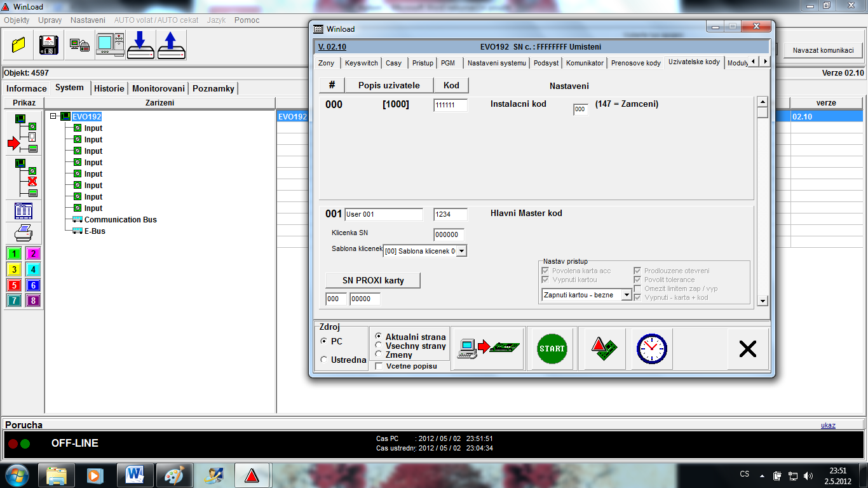Select E-Bus in the device tree
This screenshot has width=868, height=488.
(x=95, y=231)
